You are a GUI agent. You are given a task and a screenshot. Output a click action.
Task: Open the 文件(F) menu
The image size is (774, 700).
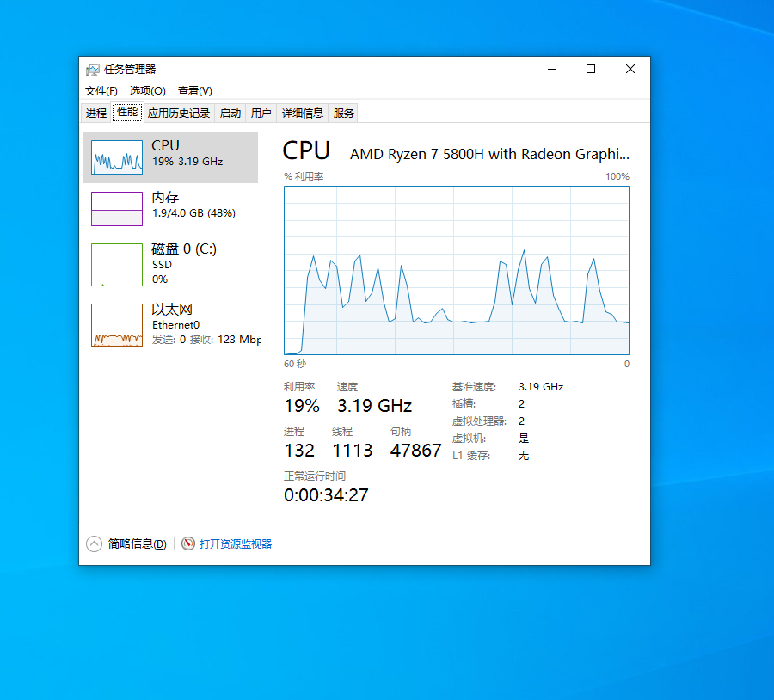tap(101, 91)
